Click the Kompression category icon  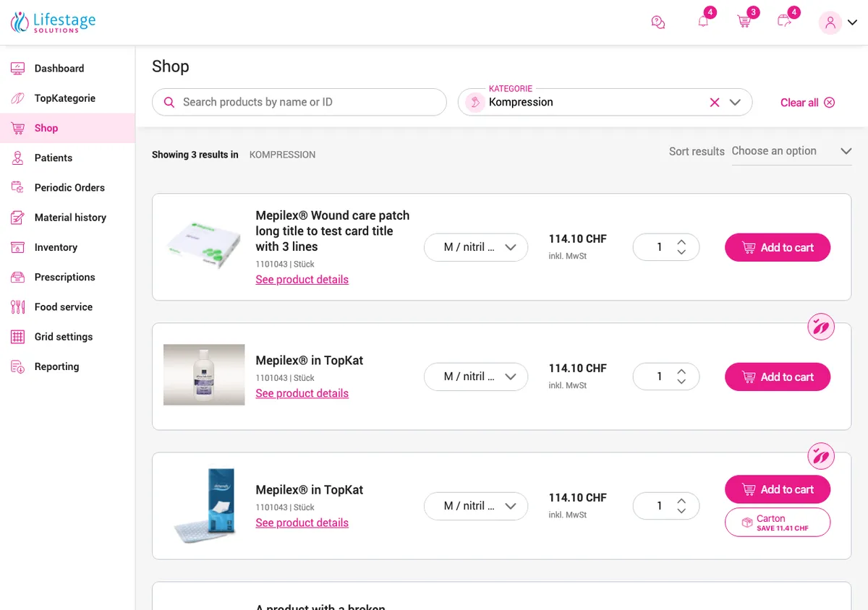coord(475,103)
